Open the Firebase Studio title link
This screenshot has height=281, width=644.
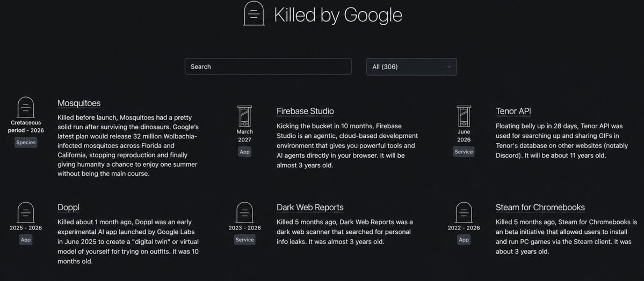pos(305,111)
